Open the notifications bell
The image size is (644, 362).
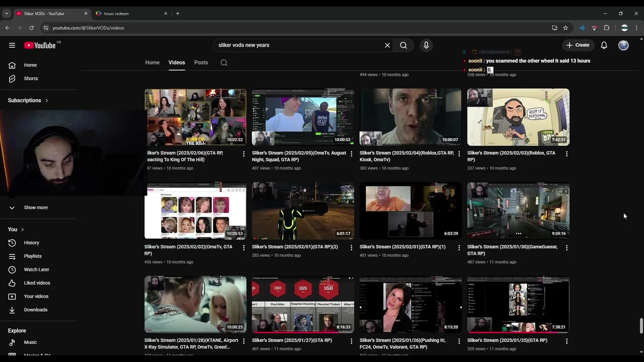click(604, 45)
